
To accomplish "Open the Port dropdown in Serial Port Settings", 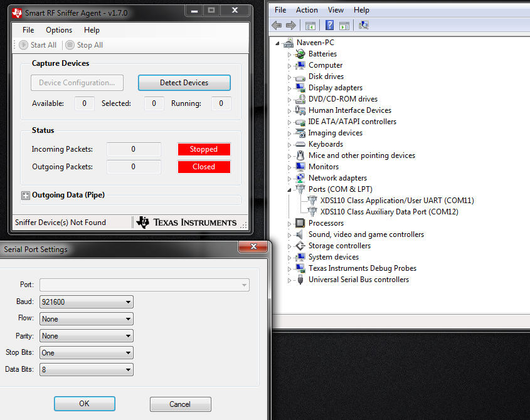I will [144, 285].
